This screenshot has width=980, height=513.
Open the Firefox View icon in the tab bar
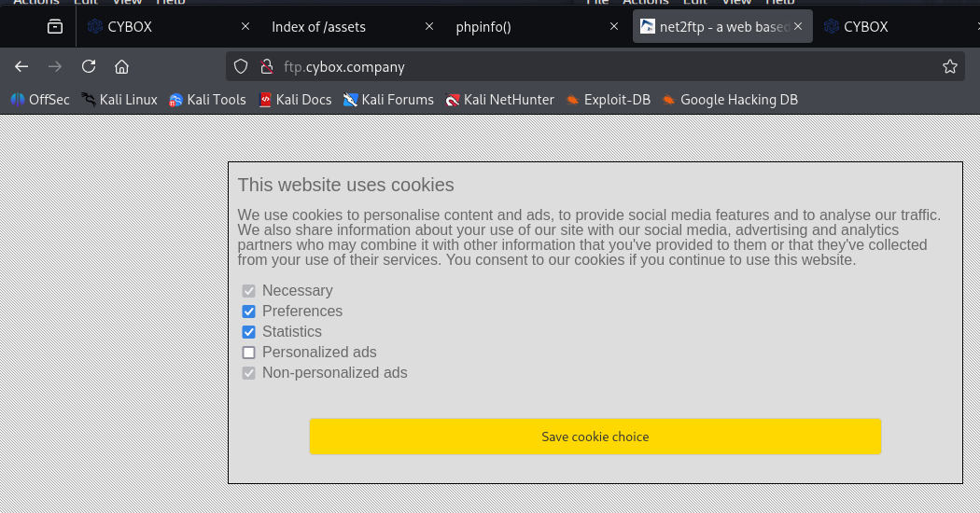(x=55, y=27)
